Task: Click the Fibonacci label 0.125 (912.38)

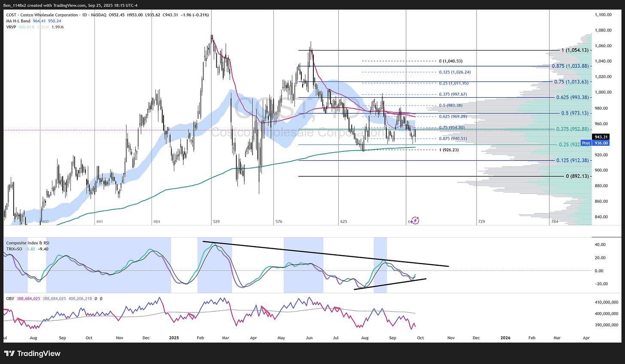Action: [x=572, y=160]
